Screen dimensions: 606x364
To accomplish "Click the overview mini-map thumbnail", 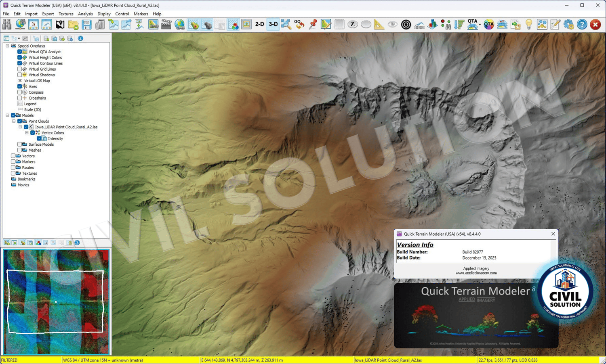I will click(x=56, y=302).
